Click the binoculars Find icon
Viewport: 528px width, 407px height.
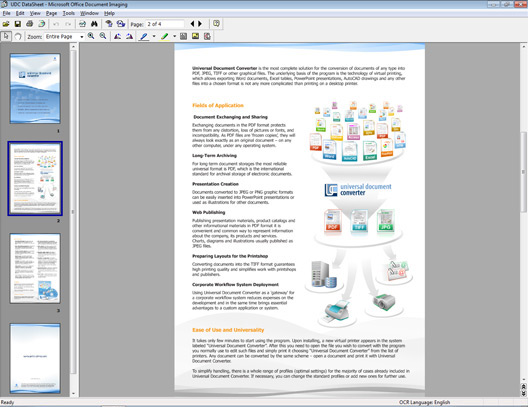pos(94,24)
